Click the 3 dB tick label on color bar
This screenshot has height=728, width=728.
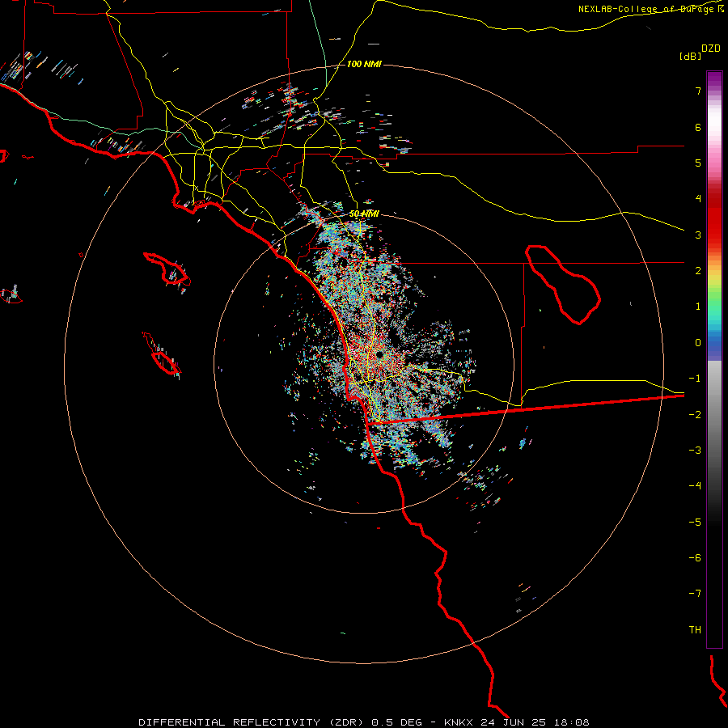click(698, 235)
